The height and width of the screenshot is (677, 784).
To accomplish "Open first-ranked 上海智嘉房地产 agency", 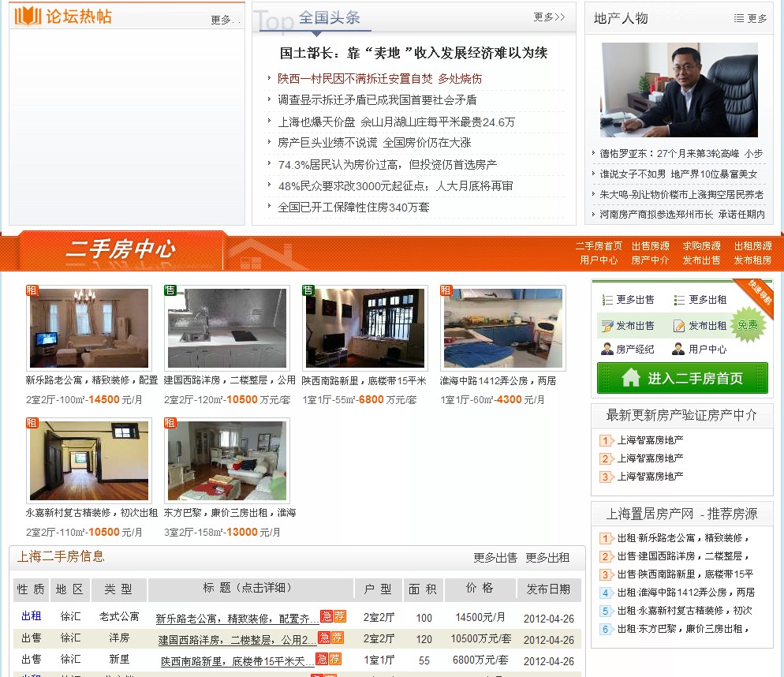I will (x=650, y=440).
